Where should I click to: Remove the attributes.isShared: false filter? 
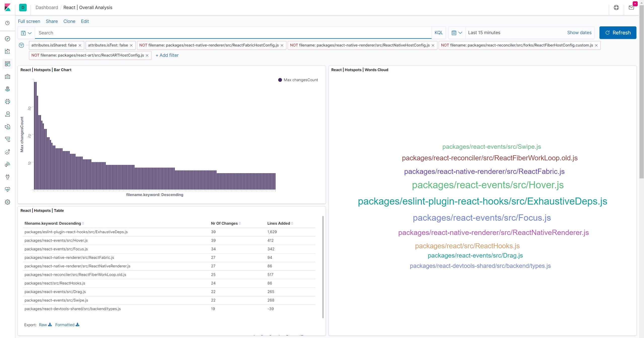(80, 45)
